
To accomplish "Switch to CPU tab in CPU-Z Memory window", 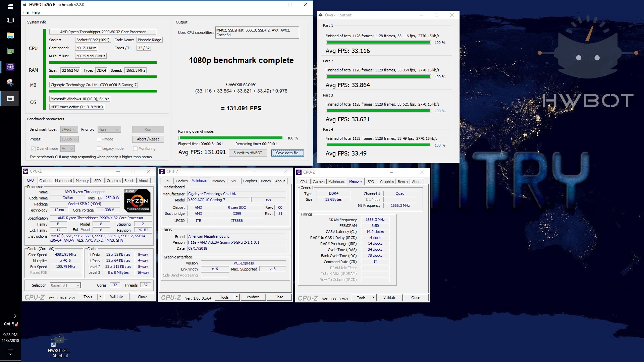I will tap(304, 182).
